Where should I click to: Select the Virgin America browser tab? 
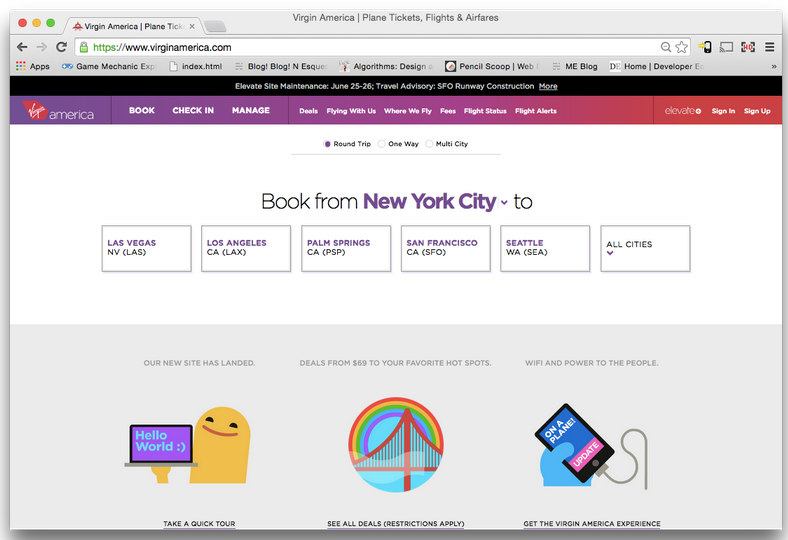click(131, 26)
